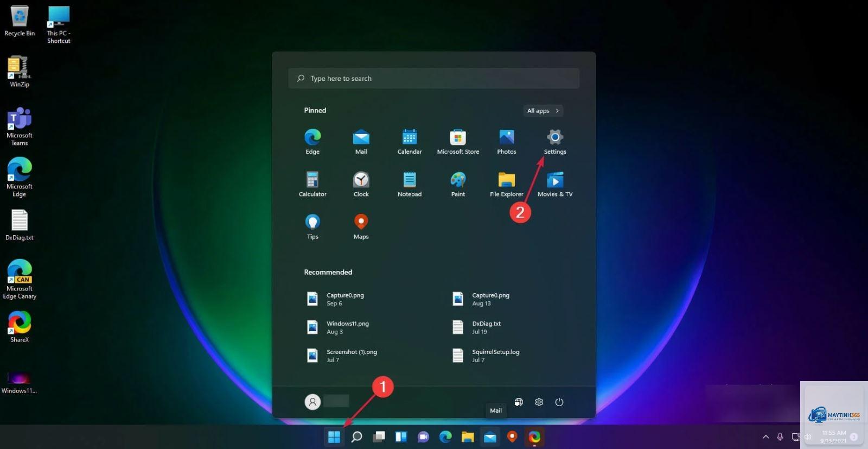The width and height of the screenshot is (868, 449).
Task: Expand the system tray hidden icons chevron
Action: pyautogui.click(x=765, y=437)
